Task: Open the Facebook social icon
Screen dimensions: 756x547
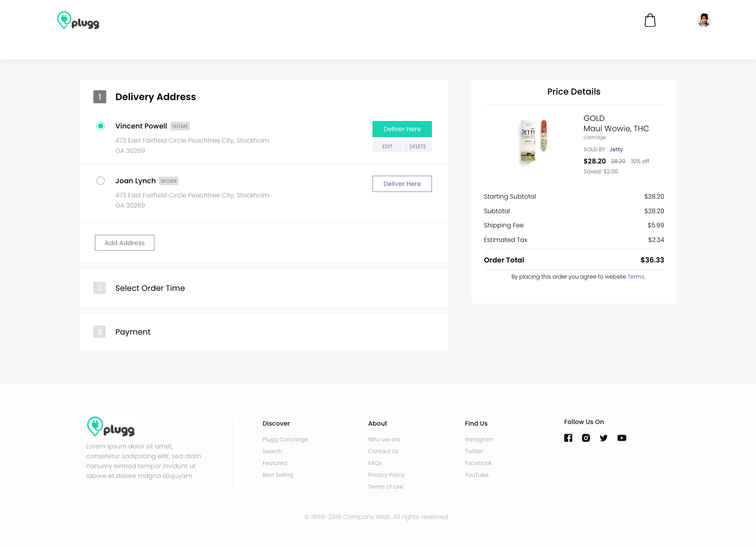Action: pos(568,438)
